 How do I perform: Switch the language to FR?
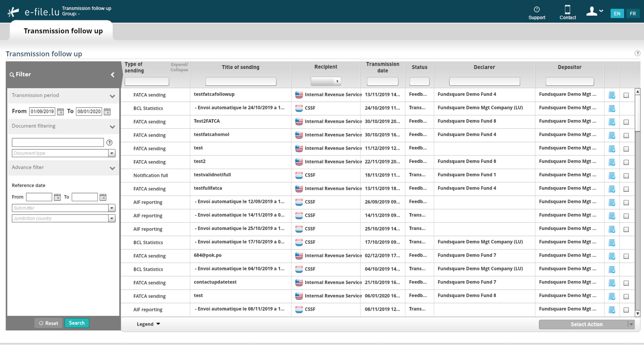pos(633,13)
